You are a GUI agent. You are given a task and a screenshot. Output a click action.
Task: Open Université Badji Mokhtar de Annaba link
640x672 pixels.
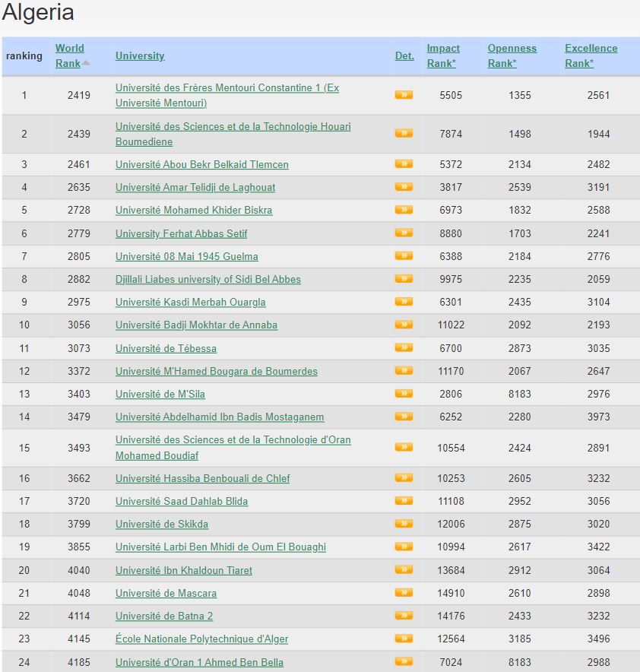pos(196,325)
